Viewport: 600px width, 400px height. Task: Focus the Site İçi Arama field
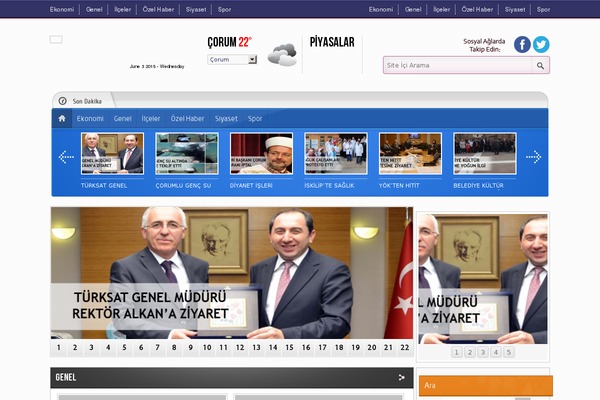(x=458, y=65)
